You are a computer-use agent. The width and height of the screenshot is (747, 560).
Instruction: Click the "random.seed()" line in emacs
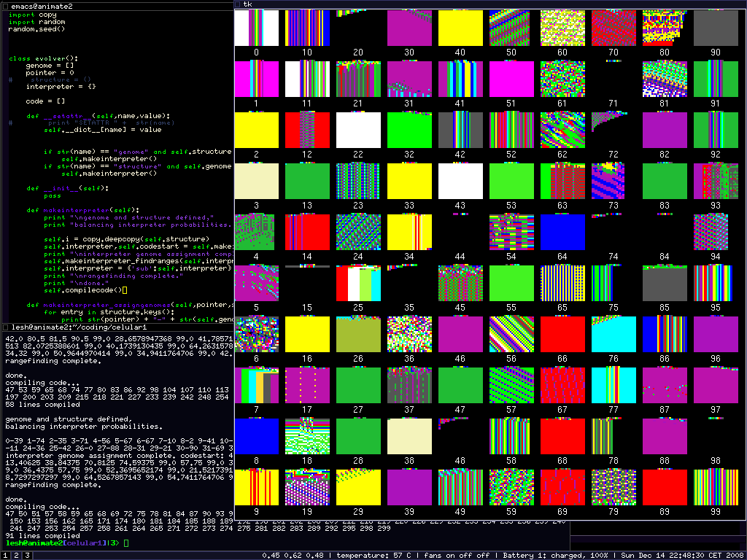(x=36, y=29)
